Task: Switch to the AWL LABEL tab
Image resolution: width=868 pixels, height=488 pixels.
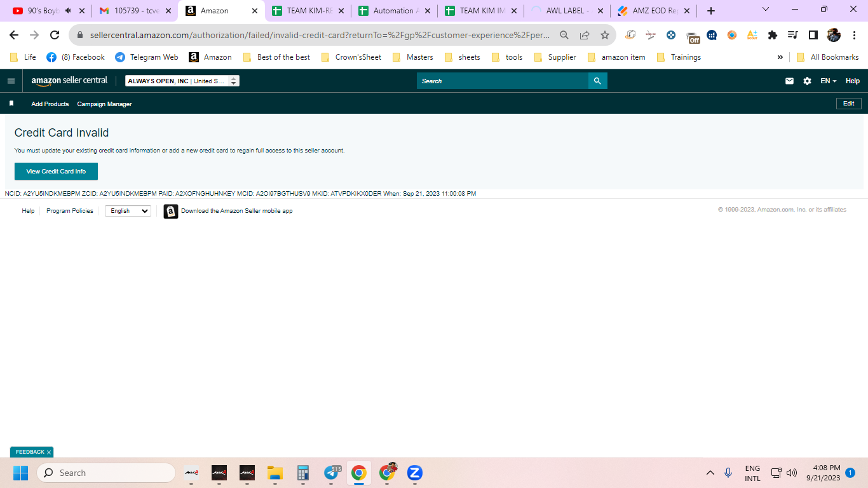Action: pyautogui.click(x=567, y=11)
